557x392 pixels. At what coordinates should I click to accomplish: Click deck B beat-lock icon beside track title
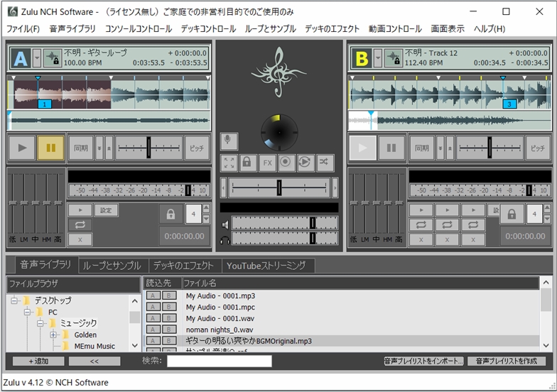[394, 58]
